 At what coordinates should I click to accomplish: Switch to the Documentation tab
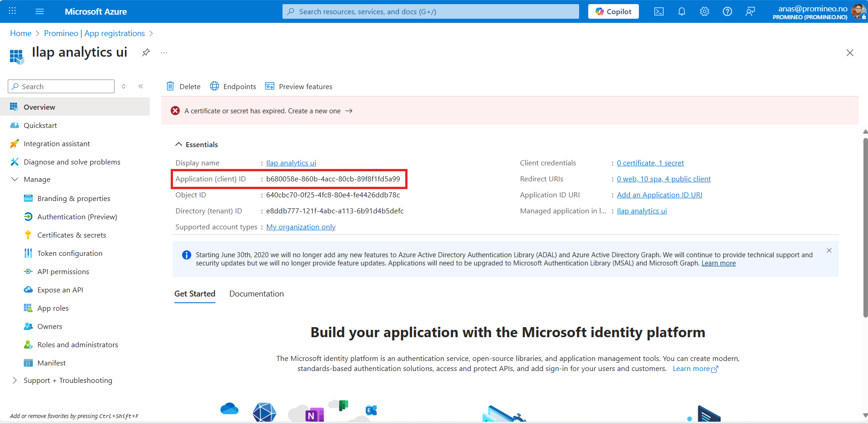pyautogui.click(x=256, y=294)
